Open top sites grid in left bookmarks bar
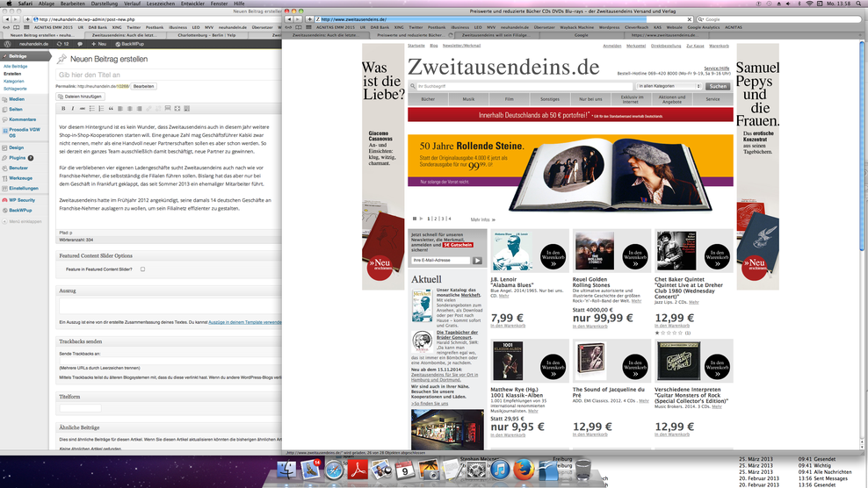The image size is (868, 488). 25,27
